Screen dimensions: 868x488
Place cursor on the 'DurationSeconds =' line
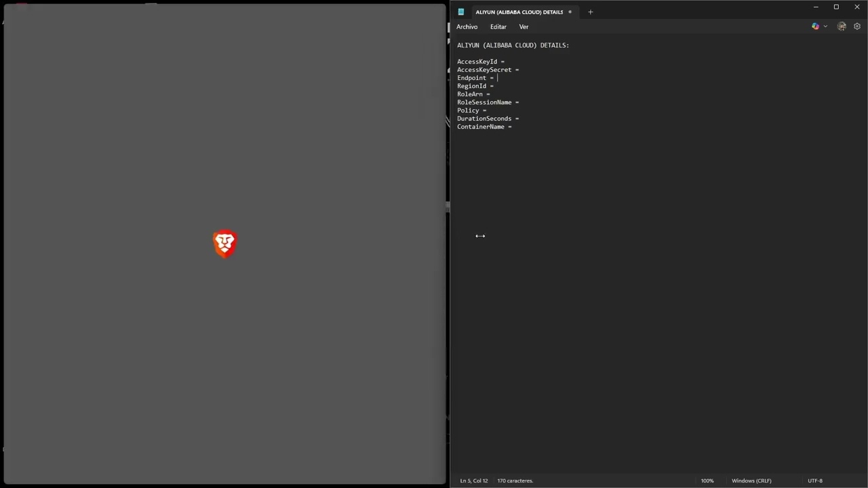tap(488, 119)
